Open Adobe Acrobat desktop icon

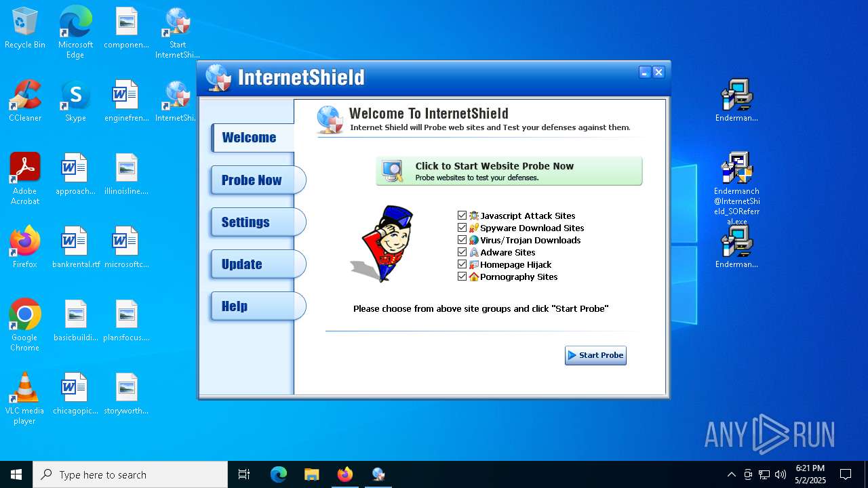[x=25, y=179]
